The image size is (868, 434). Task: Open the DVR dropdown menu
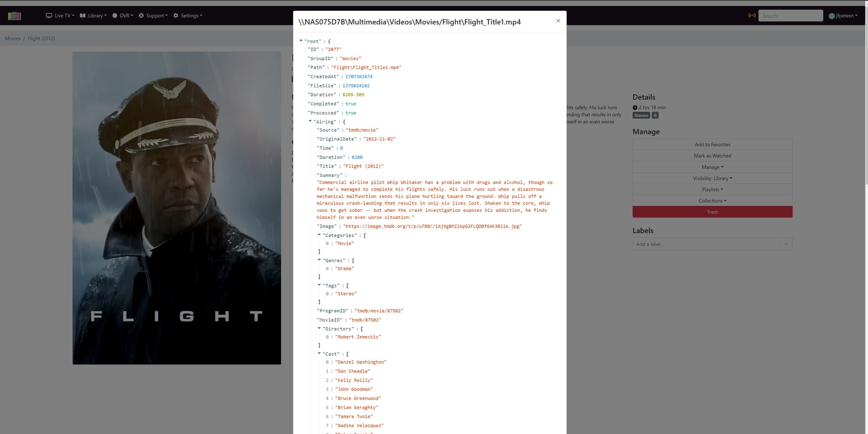click(x=123, y=16)
